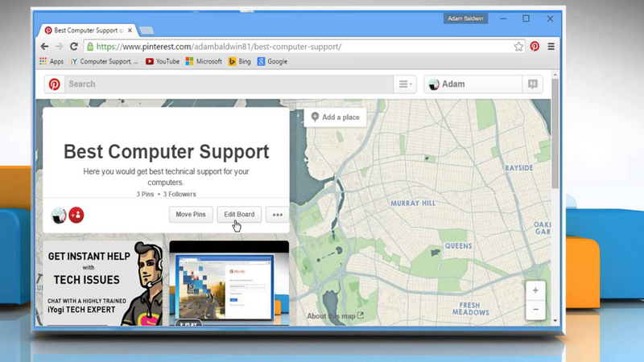The height and width of the screenshot is (362, 644).
Task: Go back using the browser back arrow
Action: point(44,47)
